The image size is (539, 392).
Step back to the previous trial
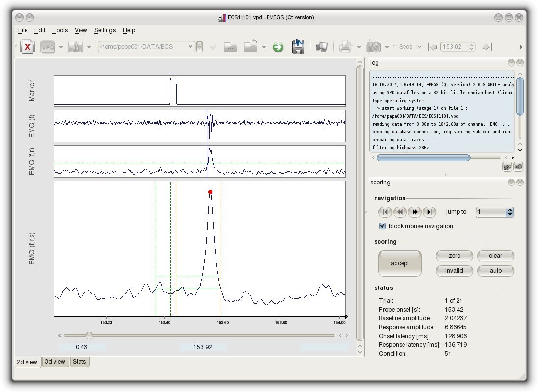point(400,212)
